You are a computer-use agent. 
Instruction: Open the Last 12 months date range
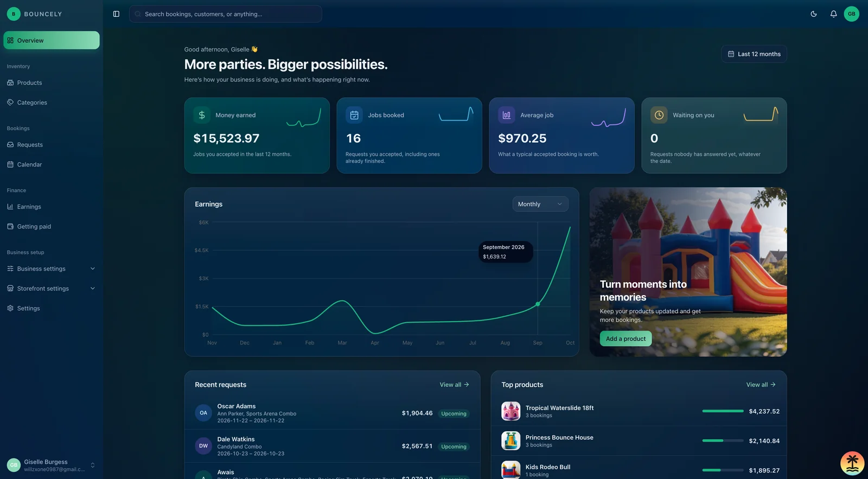click(754, 54)
